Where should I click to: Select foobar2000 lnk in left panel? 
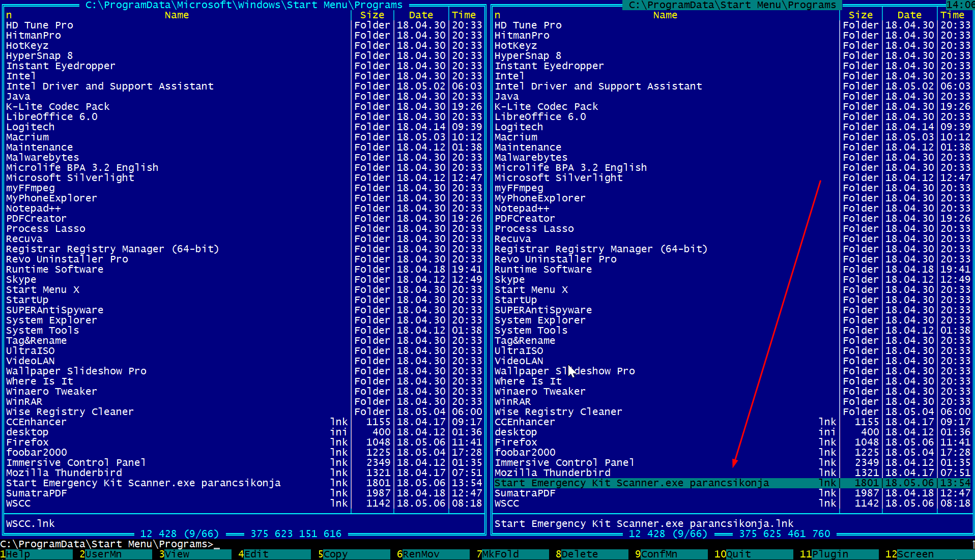pyautogui.click(x=177, y=453)
